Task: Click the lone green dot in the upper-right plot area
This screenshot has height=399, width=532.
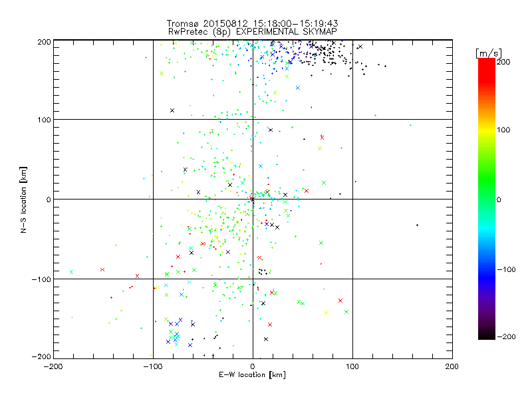Action: (x=410, y=125)
